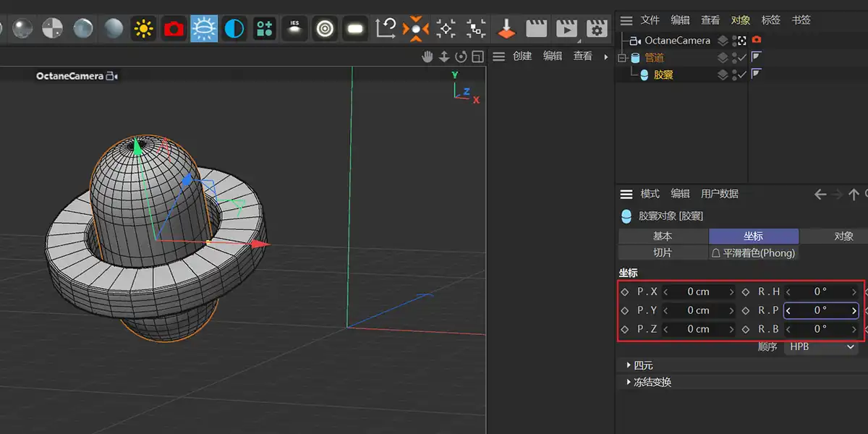The height and width of the screenshot is (434, 868).
Task: Click the yellow sun light icon
Action: (144, 29)
